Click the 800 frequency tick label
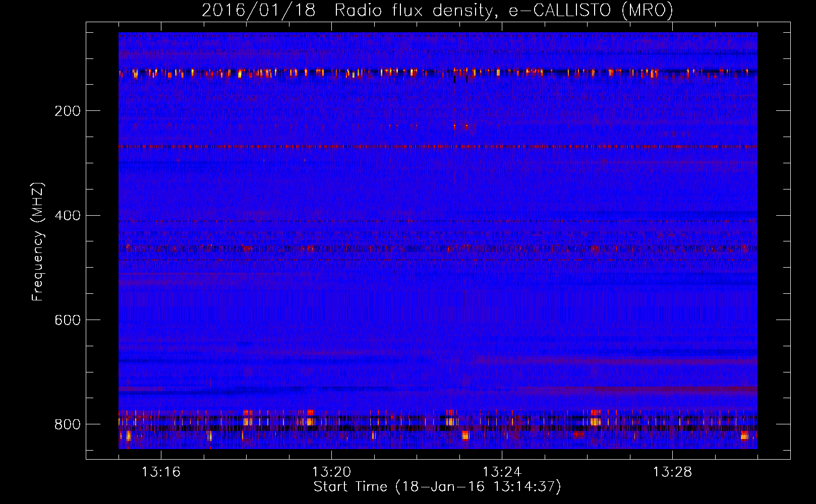 coord(68,424)
